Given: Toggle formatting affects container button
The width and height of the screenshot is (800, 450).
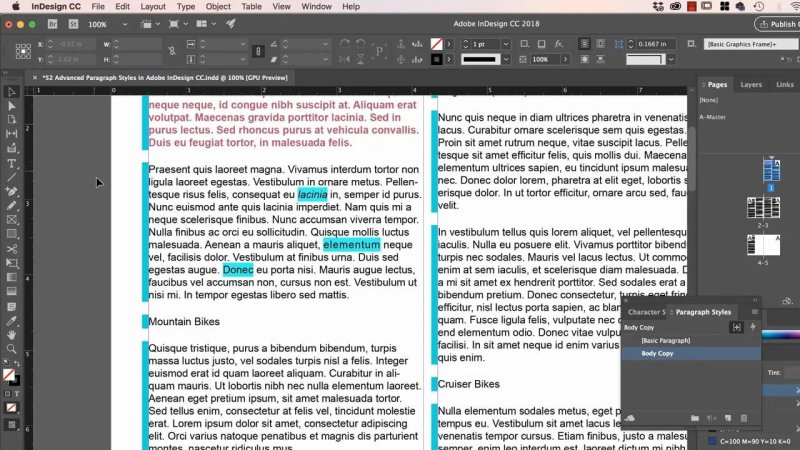Looking at the screenshot, I should pyautogui.click(x=7, y=394).
